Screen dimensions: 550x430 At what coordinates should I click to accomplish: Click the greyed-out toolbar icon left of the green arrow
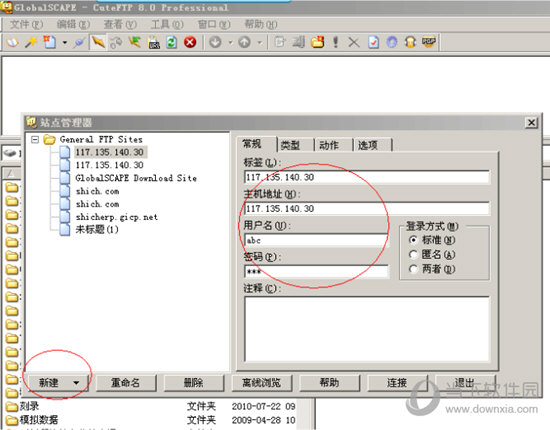[116, 43]
